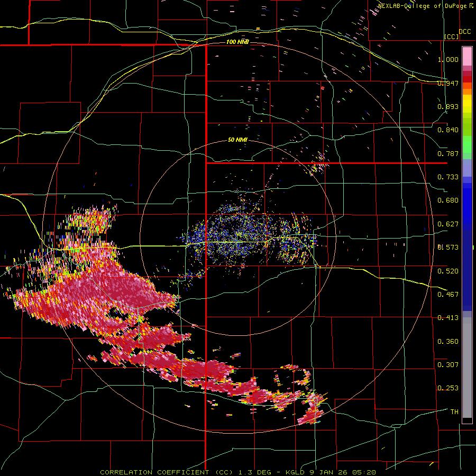The width and height of the screenshot is (476, 476).
Task: Click the [CC] label above the color bar
Action: point(452,36)
